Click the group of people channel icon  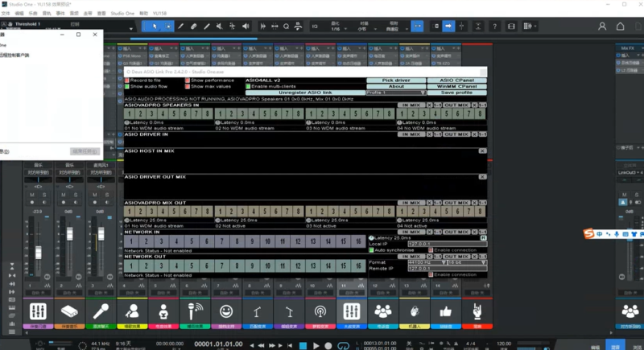pyautogui.click(x=383, y=311)
